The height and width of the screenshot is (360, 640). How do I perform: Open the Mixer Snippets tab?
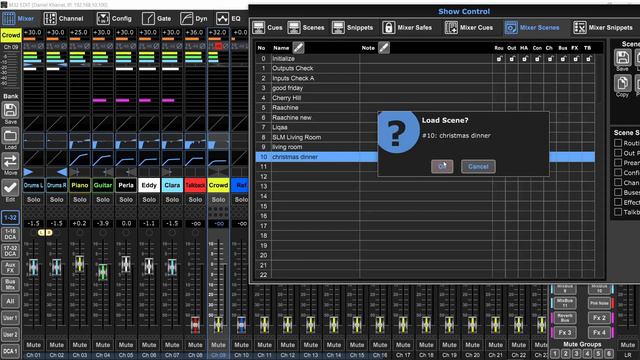coord(603,27)
